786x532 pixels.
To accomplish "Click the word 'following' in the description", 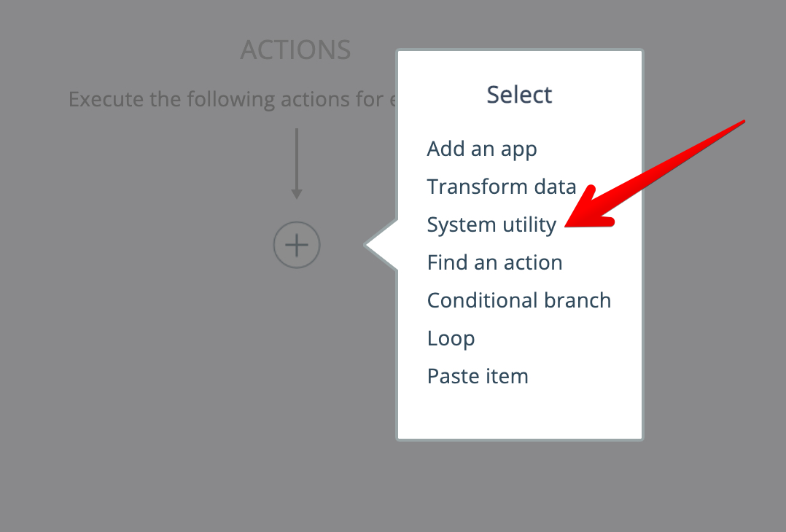I will (230, 99).
